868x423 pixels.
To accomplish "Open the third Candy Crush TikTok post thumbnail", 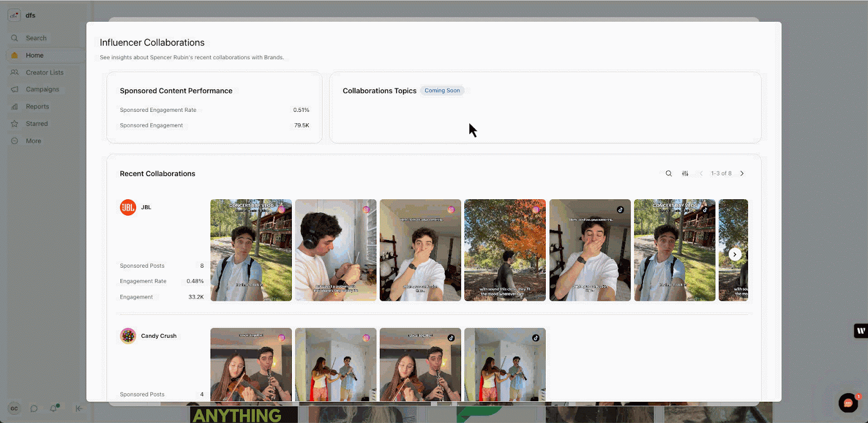I will (420, 365).
